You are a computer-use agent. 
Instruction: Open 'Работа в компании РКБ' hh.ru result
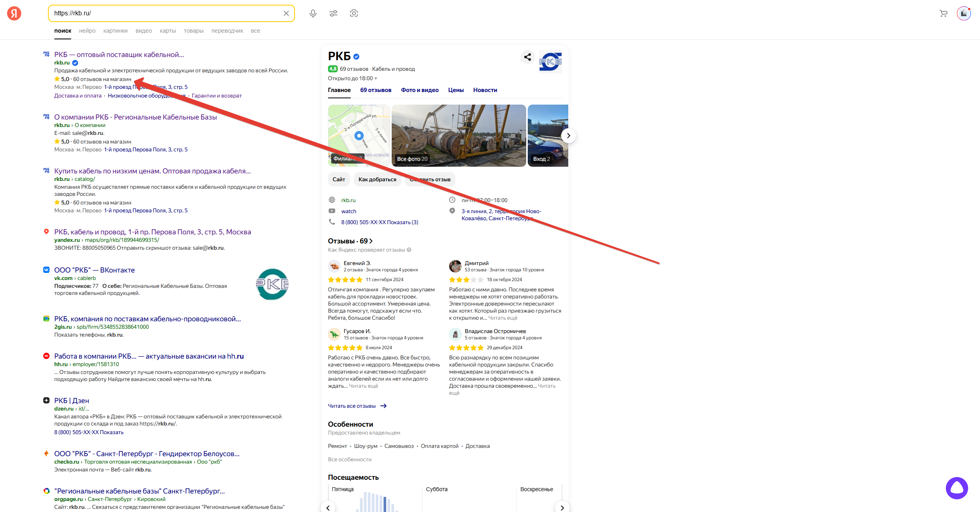click(149, 356)
